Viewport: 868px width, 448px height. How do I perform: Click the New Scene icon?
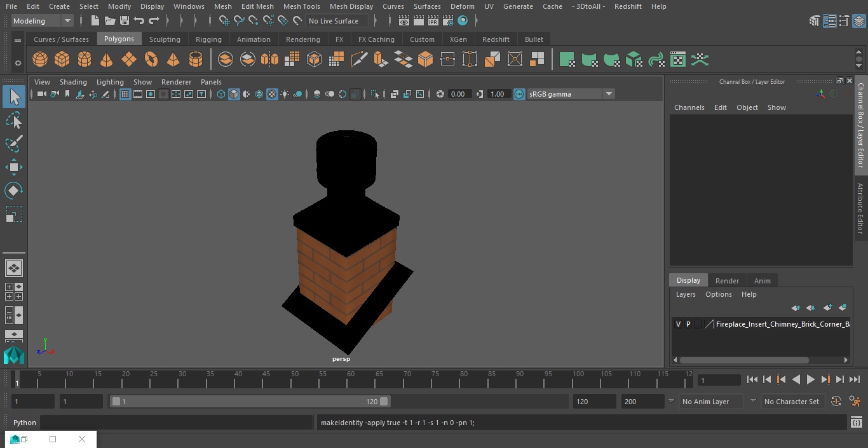(95, 21)
